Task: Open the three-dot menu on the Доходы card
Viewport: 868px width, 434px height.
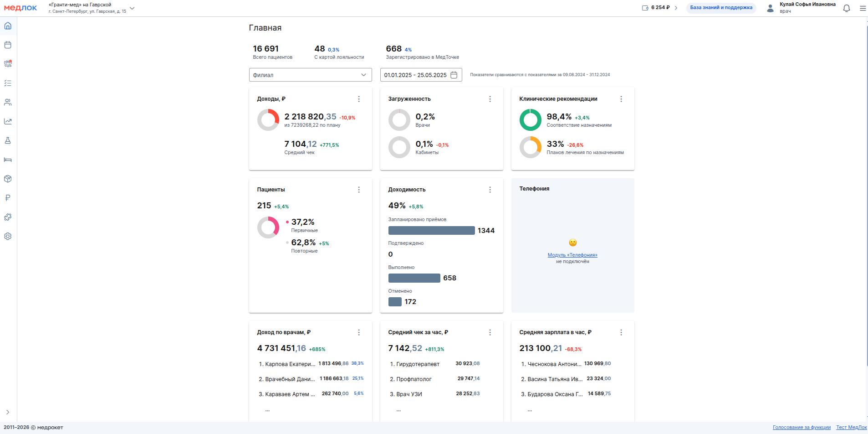Action: click(x=359, y=99)
